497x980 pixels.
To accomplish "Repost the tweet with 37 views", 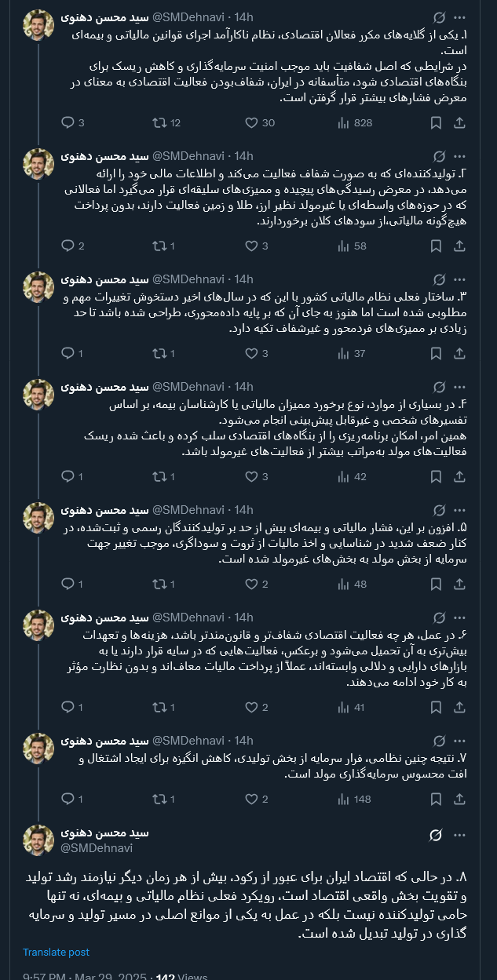I will [x=159, y=353].
